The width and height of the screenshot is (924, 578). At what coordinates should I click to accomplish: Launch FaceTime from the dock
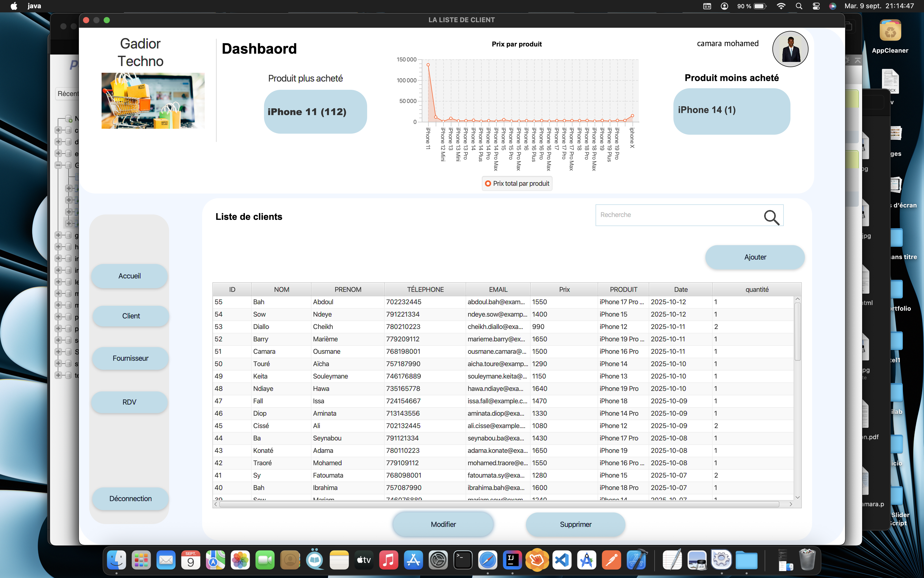pyautogui.click(x=265, y=560)
